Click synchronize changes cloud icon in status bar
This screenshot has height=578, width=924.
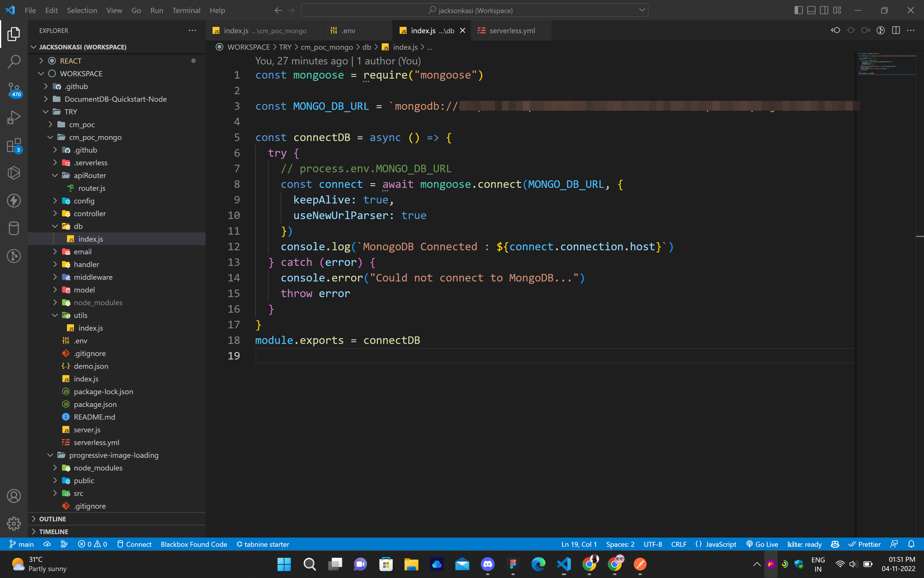(x=47, y=544)
